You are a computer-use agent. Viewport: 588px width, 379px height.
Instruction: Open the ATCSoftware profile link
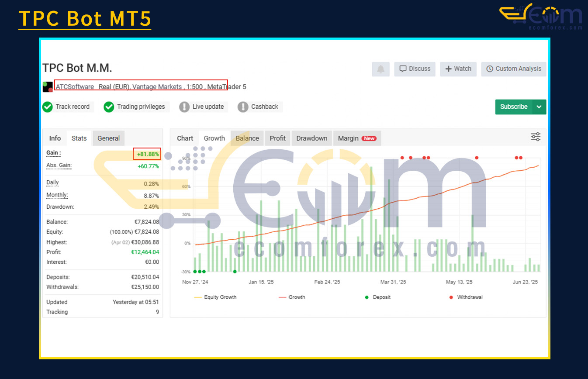point(75,87)
